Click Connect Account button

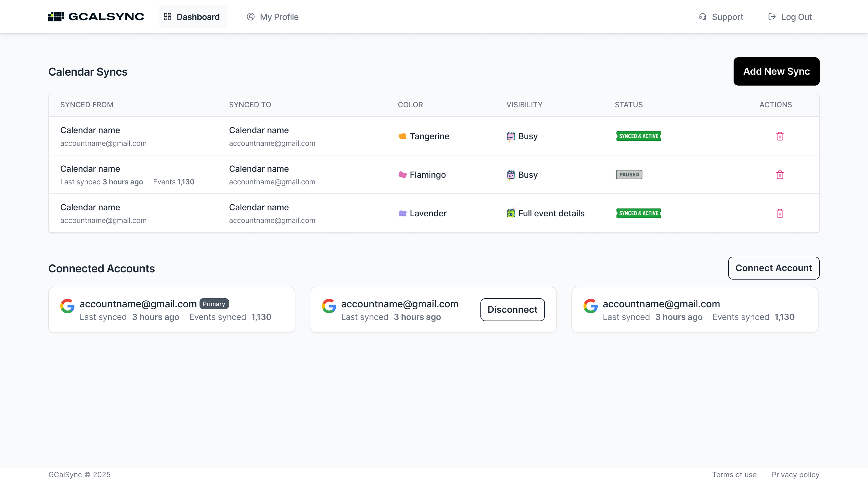point(774,268)
